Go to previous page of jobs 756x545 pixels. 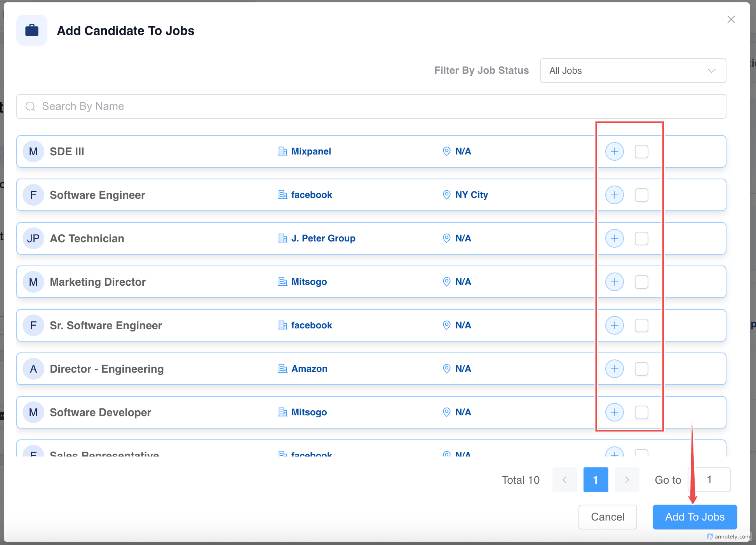tap(565, 480)
